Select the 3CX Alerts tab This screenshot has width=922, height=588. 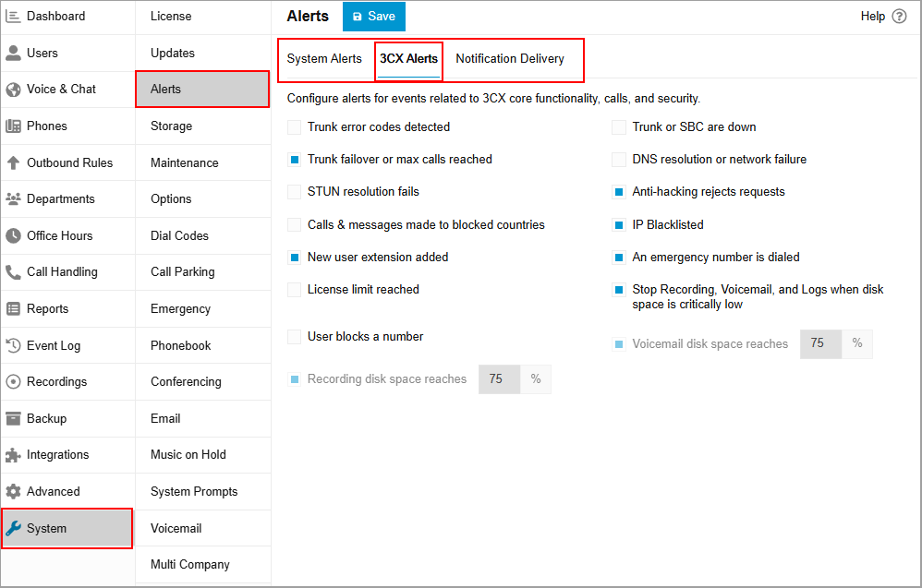coord(408,59)
